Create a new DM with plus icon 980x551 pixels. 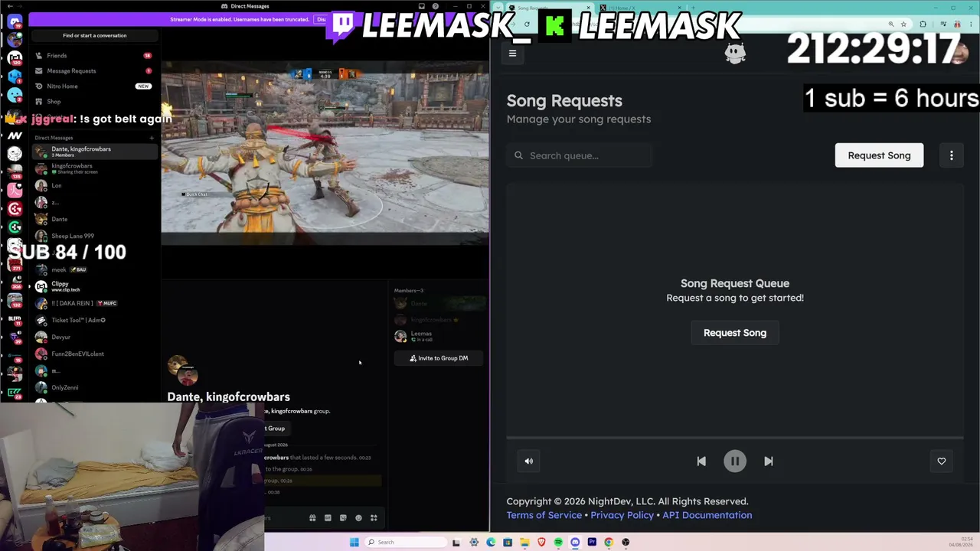(152, 138)
